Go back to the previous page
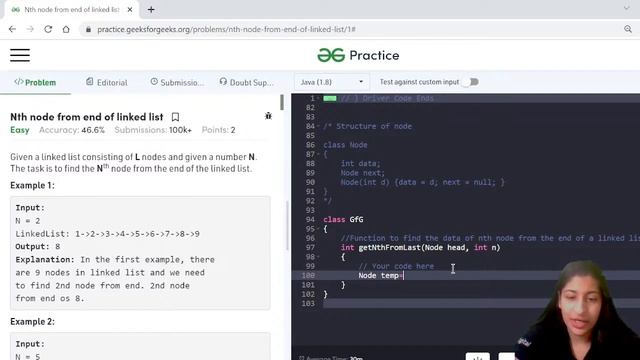Image resolution: width=640 pixels, height=360 pixels. [12, 29]
